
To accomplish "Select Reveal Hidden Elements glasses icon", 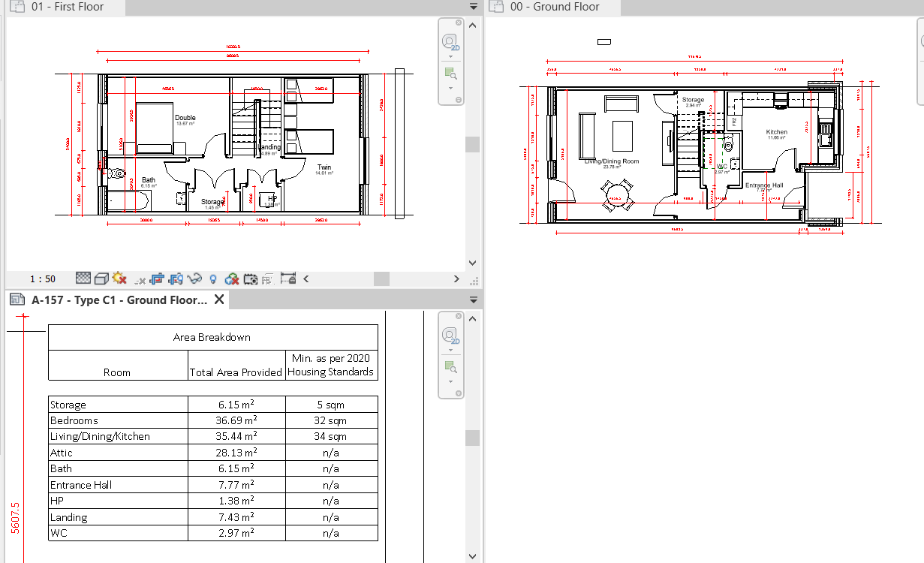I will coord(194,278).
